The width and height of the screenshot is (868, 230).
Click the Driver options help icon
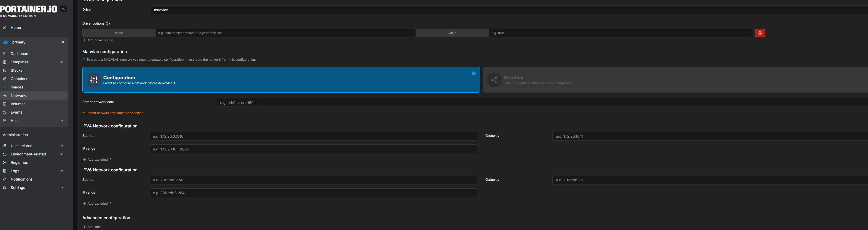coord(108,24)
